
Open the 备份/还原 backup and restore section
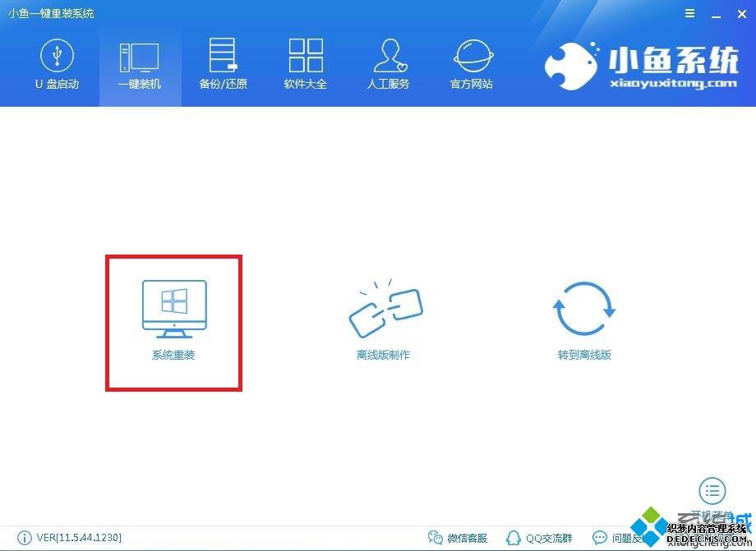pyautogui.click(x=223, y=65)
